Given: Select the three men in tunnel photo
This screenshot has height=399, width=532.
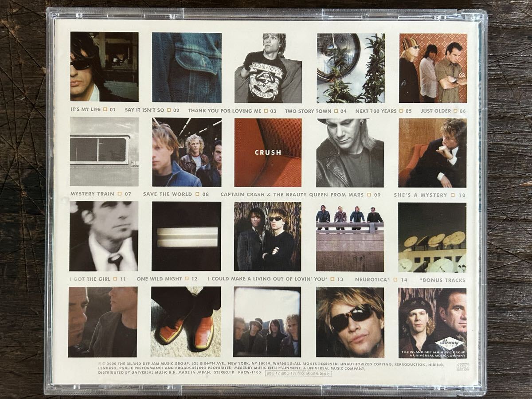Looking at the screenshot, I should tap(187, 152).
